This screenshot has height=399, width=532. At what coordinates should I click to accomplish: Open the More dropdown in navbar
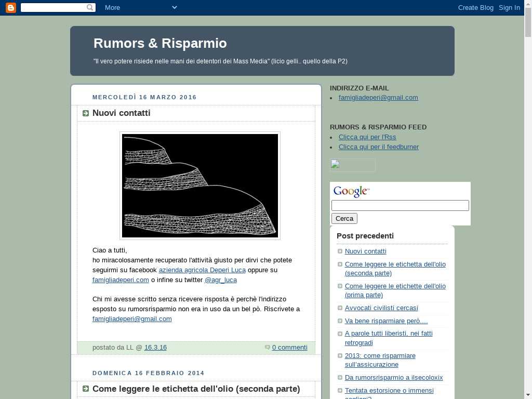(x=140, y=7)
